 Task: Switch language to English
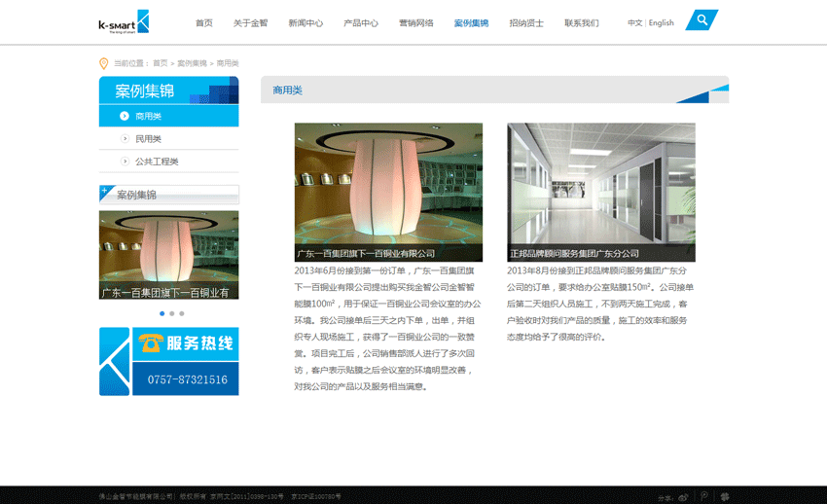(x=662, y=23)
